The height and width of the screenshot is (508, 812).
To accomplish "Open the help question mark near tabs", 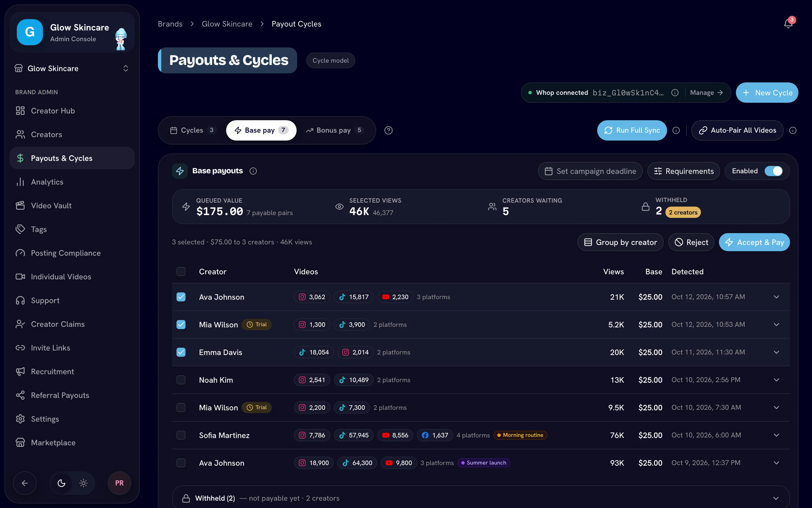I will click(389, 130).
